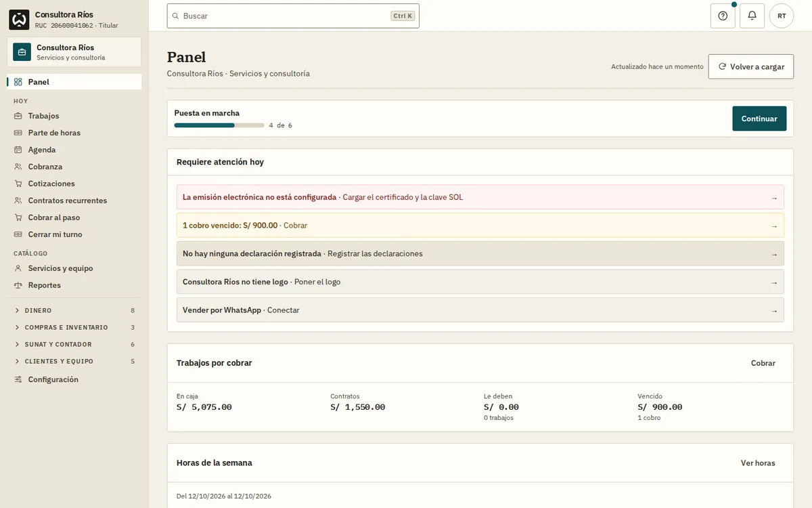Click the Contratos recurrentes icon

18,200
